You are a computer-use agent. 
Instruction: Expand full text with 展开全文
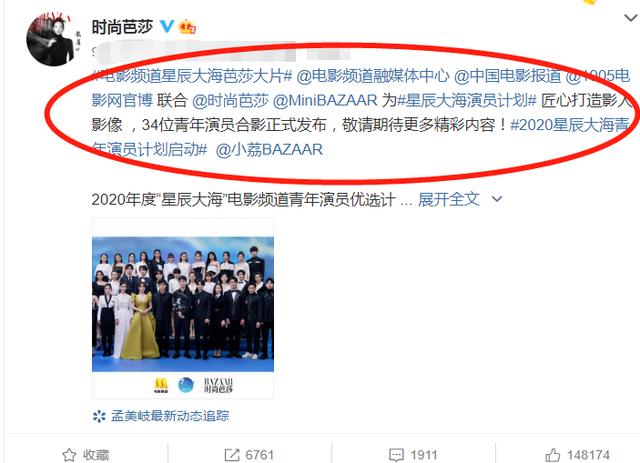tap(449, 199)
